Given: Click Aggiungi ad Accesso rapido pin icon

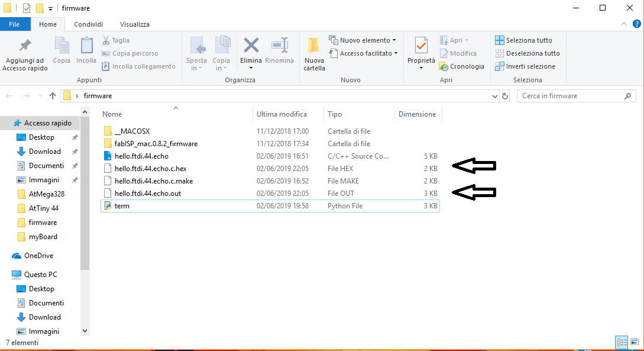Looking at the screenshot, I should (25, 45).
